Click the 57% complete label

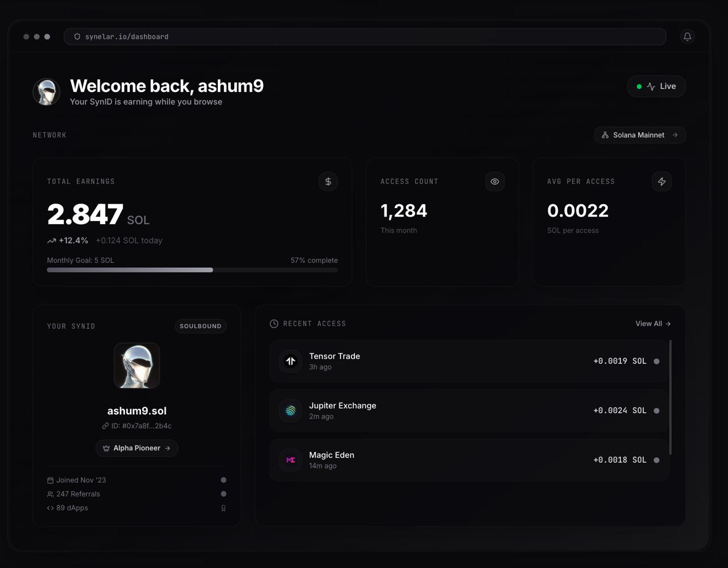click(314, 260)
